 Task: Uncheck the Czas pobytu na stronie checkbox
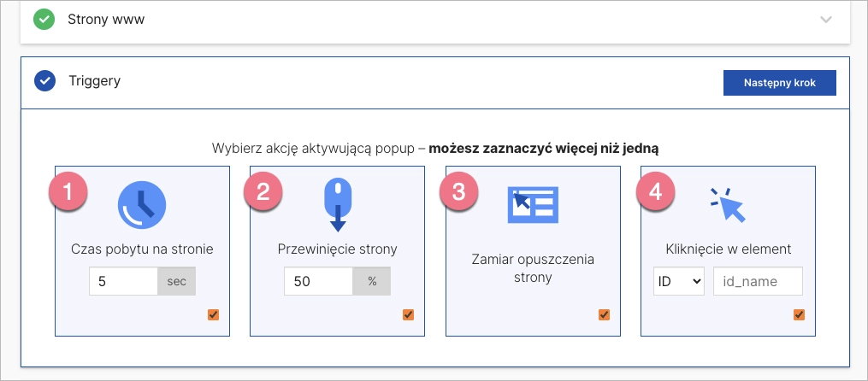[214, 315]
